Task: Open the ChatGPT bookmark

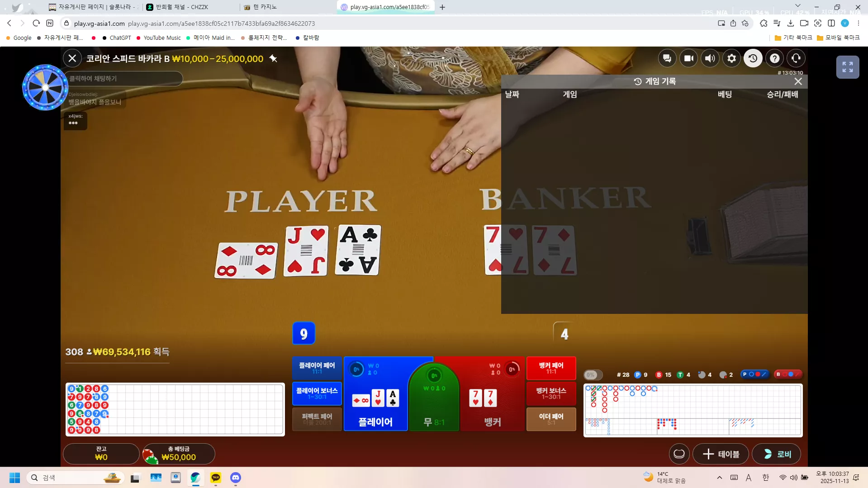Action: (117, 38)
